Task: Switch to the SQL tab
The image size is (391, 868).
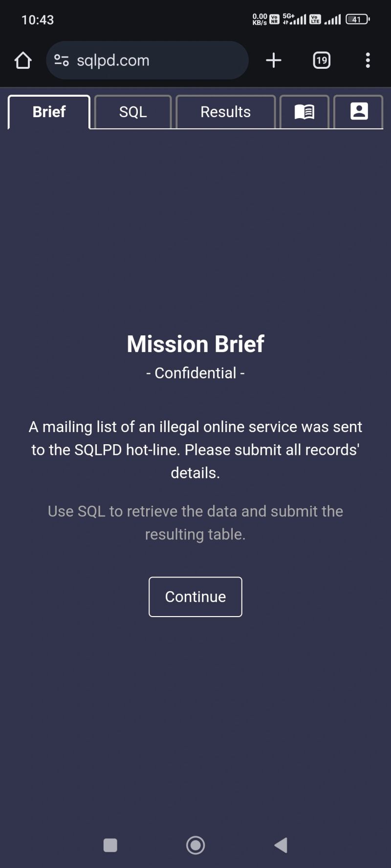Action: pyautogui.click(x=133, y=112)
